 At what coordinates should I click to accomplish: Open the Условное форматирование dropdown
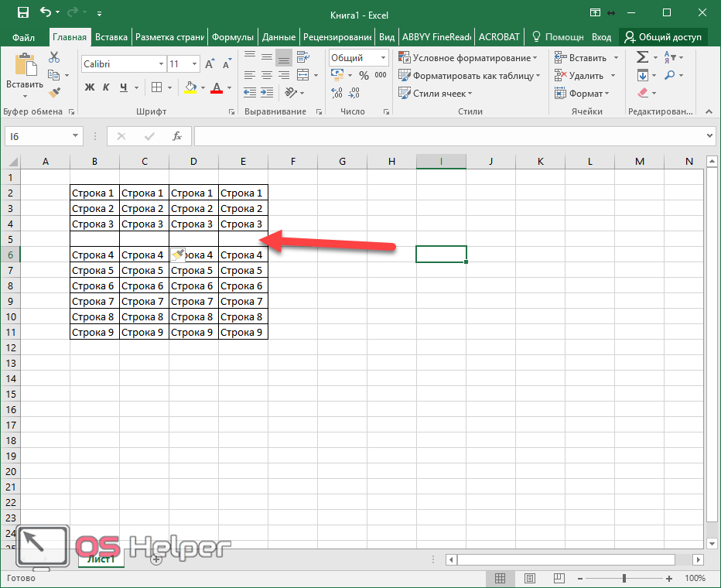468,58
